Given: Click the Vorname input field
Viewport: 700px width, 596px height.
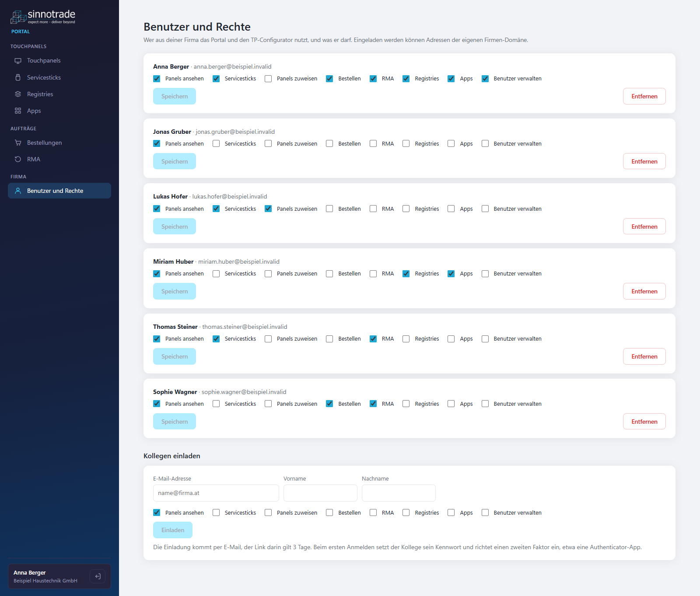Looking at the screenshot, I should pyautogui.click(x=320, y=493).
